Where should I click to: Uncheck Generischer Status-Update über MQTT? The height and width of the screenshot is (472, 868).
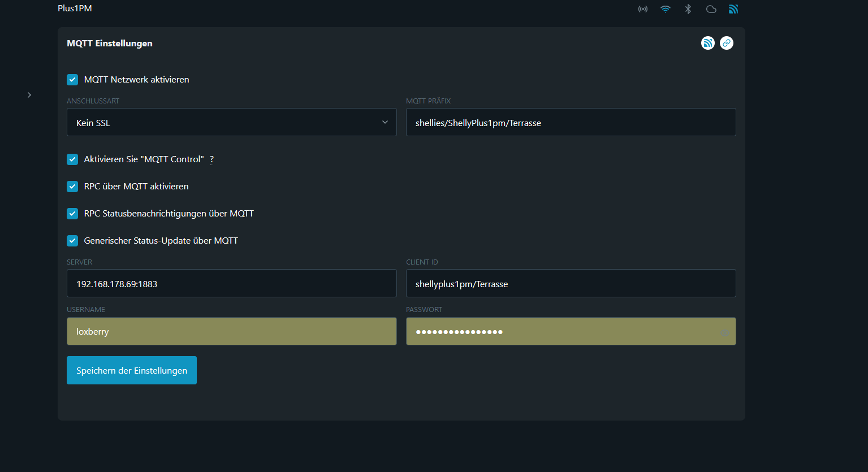(72, 241)
